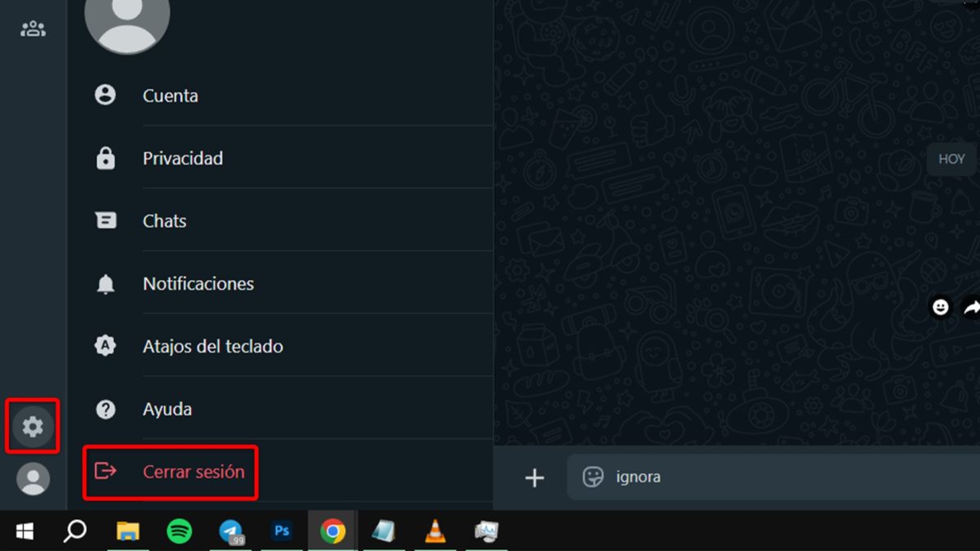The height and width of the screenshot is (551, 980).
Task: Click the Settings gear icon
Action: click(x=33, y=426)
